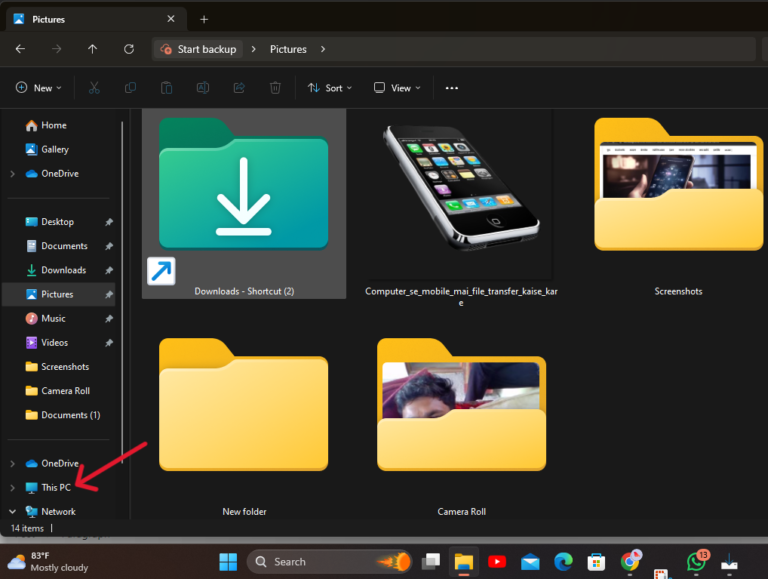Click the Delete trash icon
Image resolution: width=768 pixels, height=579 pixels.
[x=275, y=88]
